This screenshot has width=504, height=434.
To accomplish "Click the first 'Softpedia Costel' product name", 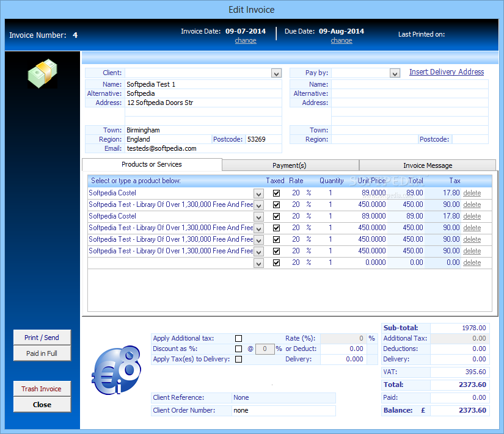I will (112, 193).
